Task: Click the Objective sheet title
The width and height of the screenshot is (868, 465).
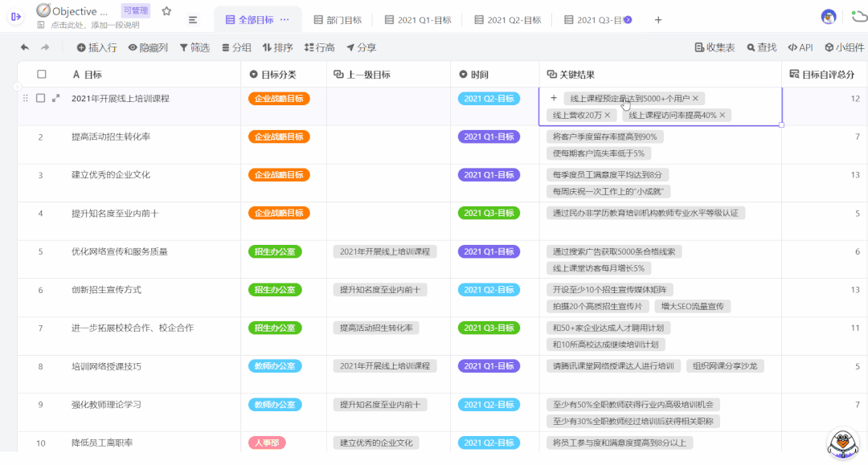Action: [x=80, y=11]
